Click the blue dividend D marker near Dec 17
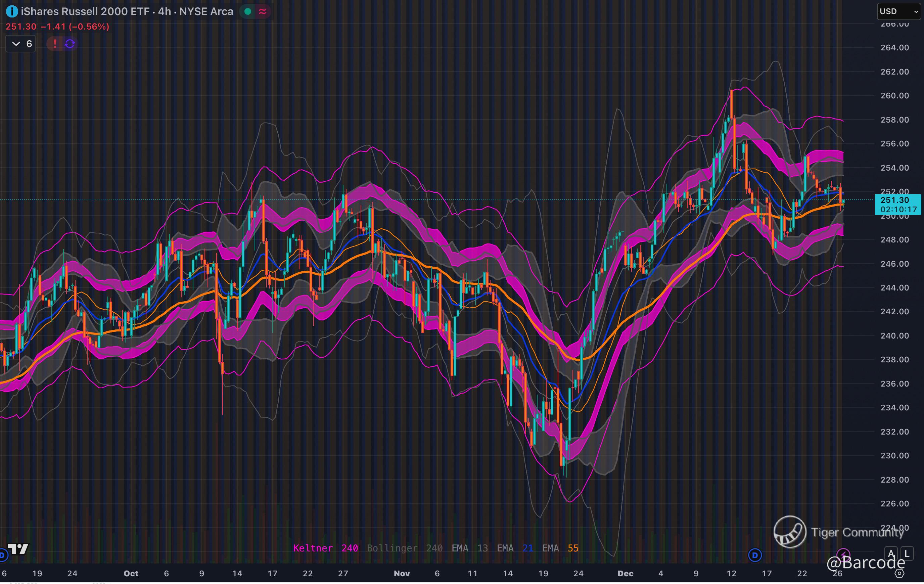 [755, 555]
